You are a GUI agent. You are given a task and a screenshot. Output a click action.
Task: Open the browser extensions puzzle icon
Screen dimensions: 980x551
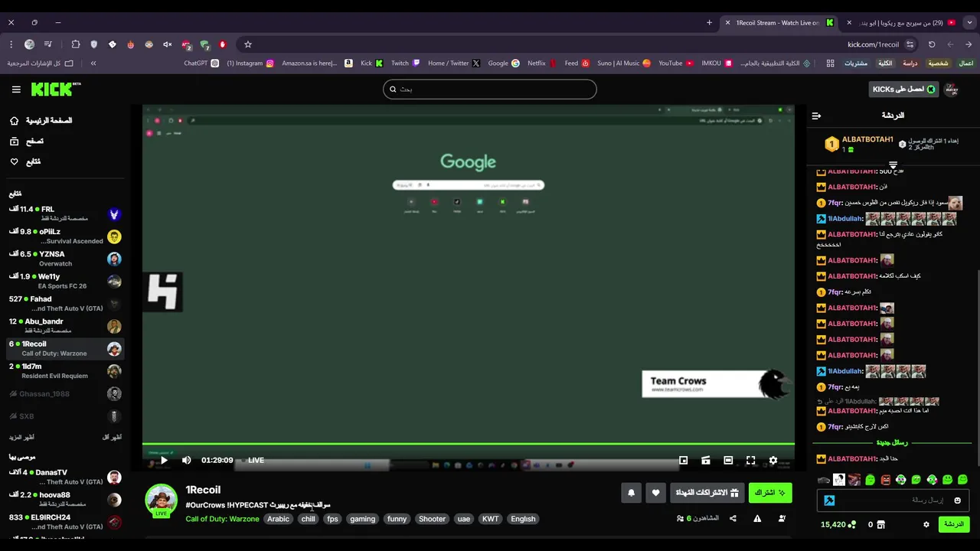click(x=75, y=44)
